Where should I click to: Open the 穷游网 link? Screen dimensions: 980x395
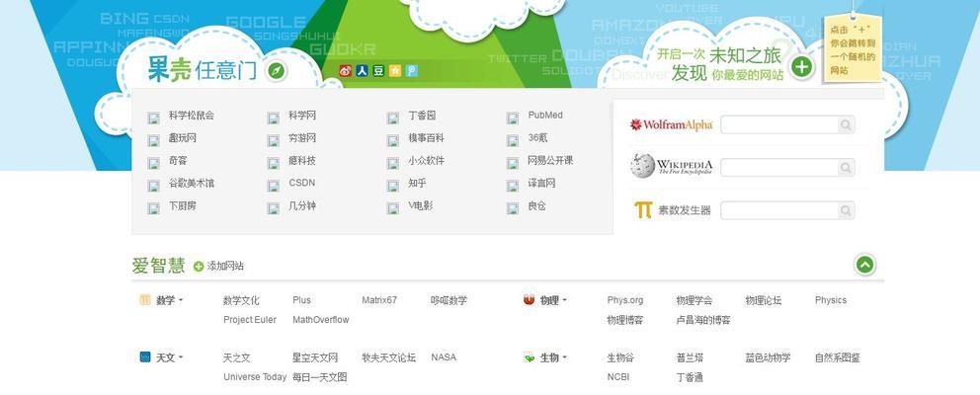(x=302, y=138)
